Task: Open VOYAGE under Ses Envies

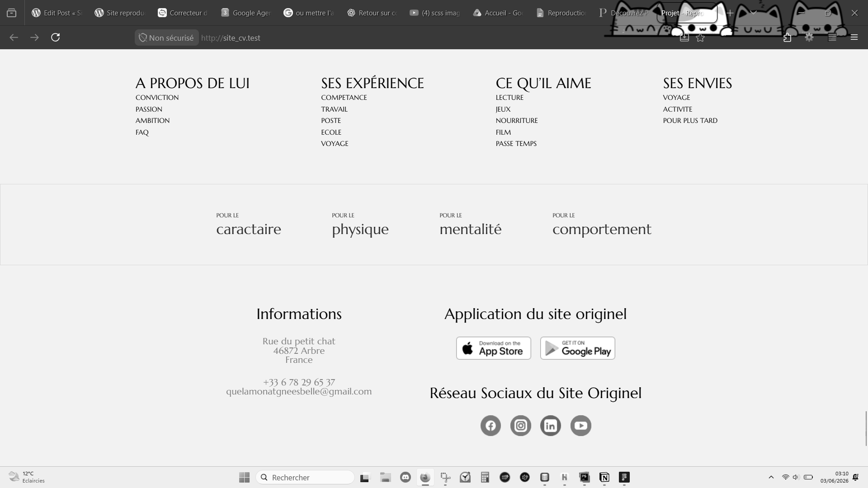Action: point(676,98)
